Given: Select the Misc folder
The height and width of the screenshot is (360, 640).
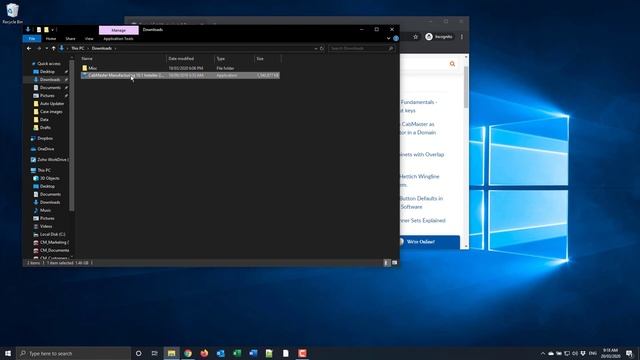Looking at the screenshot, I should pyautogui.click(x=180, y=68).
